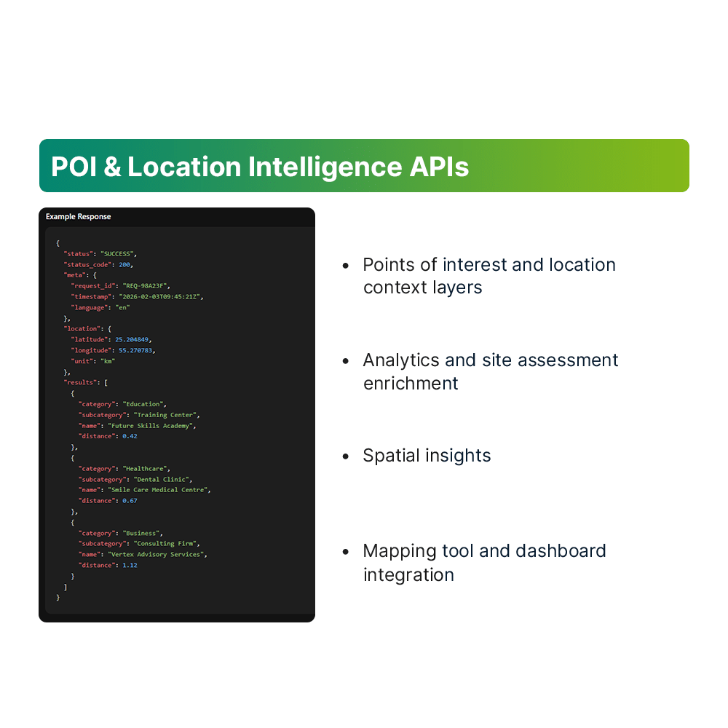Click the "meta": { line
The image size is (728, 728).
(80, 275)
